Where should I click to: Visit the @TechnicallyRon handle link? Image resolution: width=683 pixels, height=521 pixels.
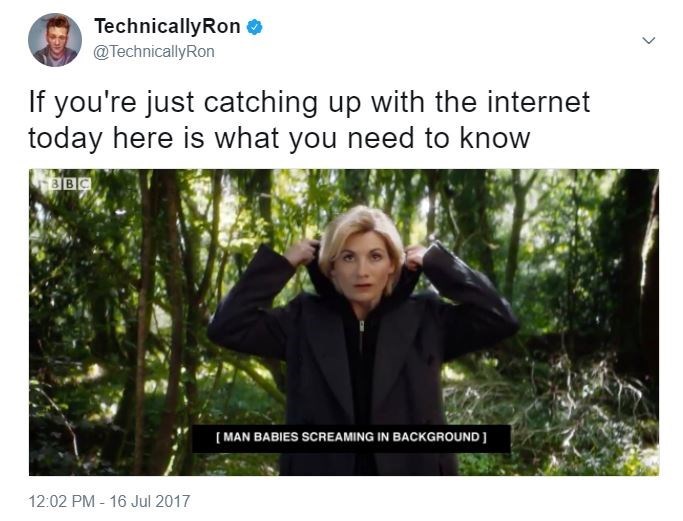tap(154, 51)
